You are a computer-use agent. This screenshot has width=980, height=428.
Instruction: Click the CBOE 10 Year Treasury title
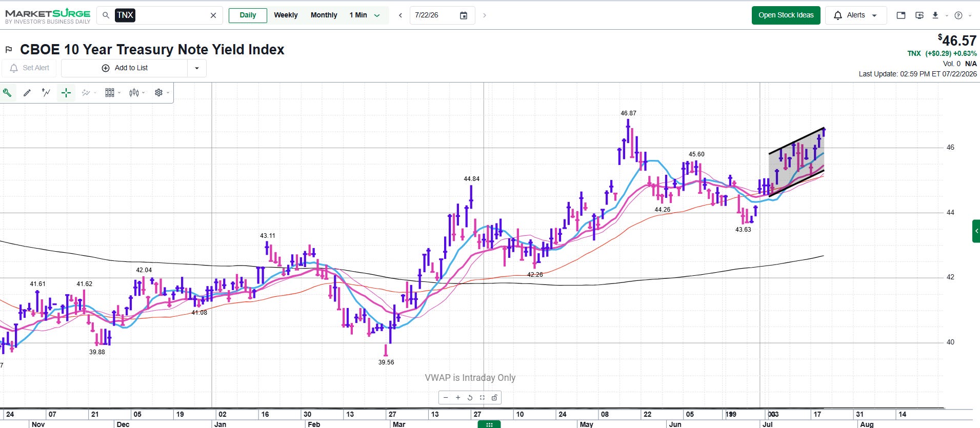(152, 50)
